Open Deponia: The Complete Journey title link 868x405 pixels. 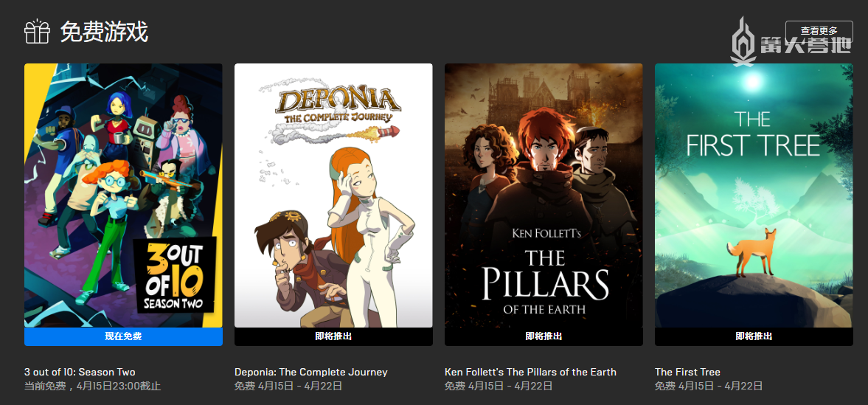[311, 372]
